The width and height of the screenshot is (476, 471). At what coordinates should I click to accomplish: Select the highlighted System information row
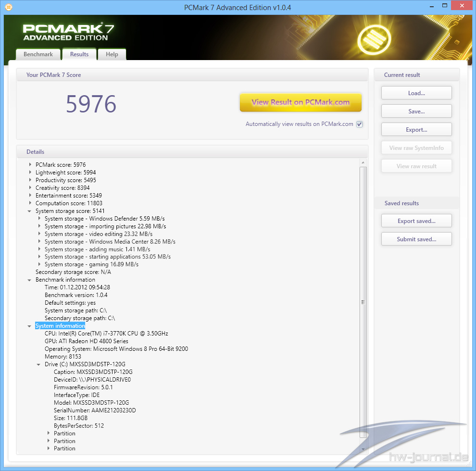(x=60, y=326)
